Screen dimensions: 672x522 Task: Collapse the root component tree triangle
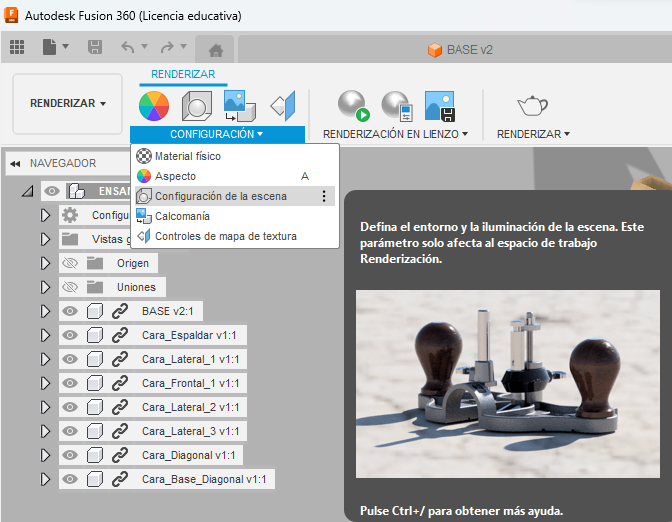(28, 191)
